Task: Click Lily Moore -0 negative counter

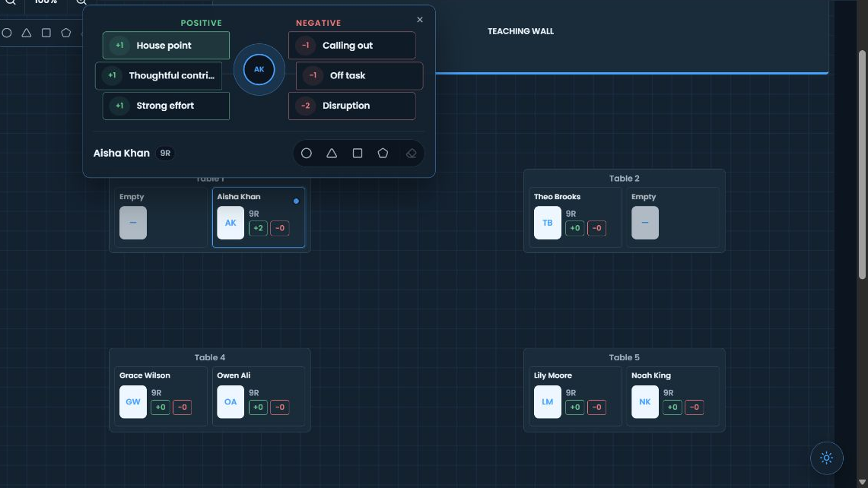Action: coord(596,407)
